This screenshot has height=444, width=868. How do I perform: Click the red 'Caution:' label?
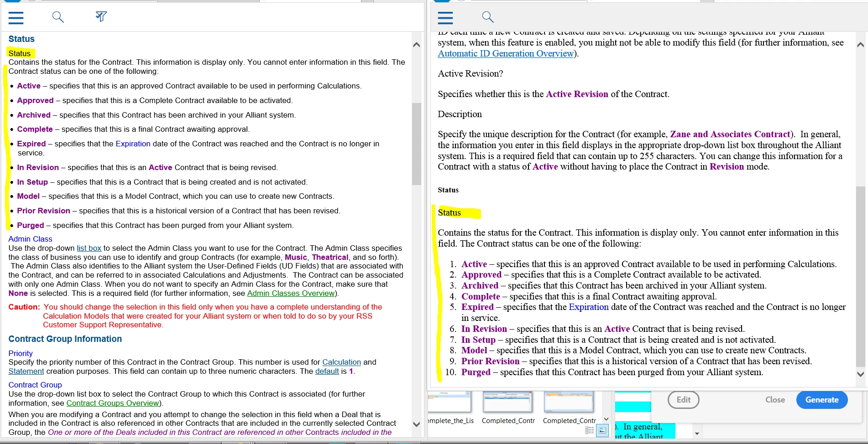pyautogui.click(x=24, y=307)
